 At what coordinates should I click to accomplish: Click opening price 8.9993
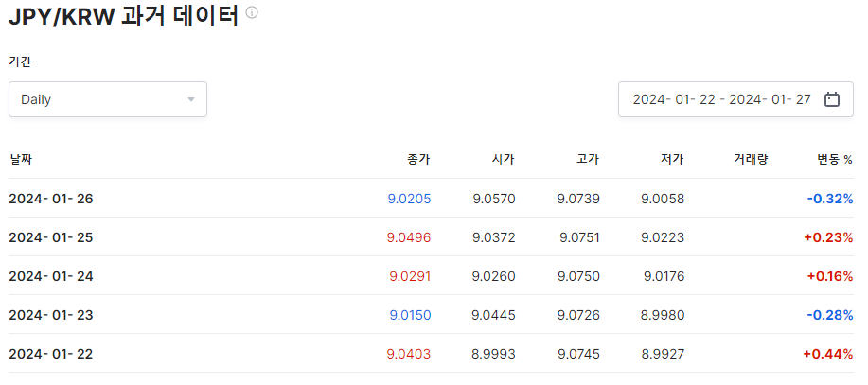(494, 354)
